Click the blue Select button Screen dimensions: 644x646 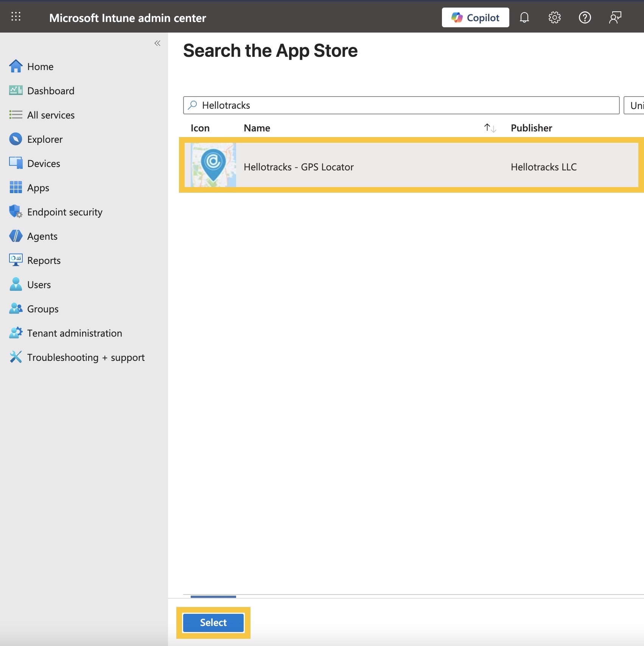point(213,623)
